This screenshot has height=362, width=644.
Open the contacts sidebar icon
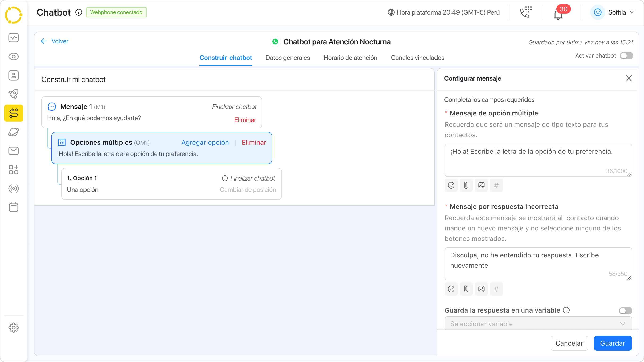coord(13,75)
